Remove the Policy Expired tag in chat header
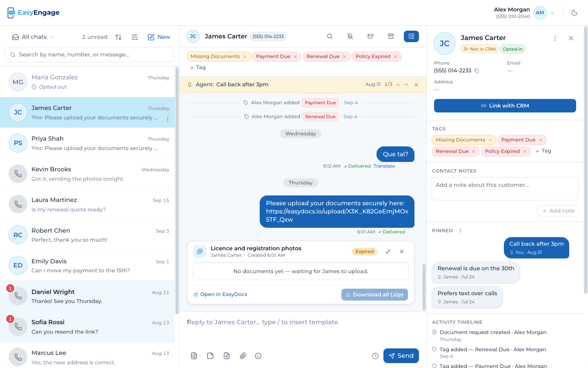Image resolution: width=588 pixels, height=368 pixels. [395, 56]
